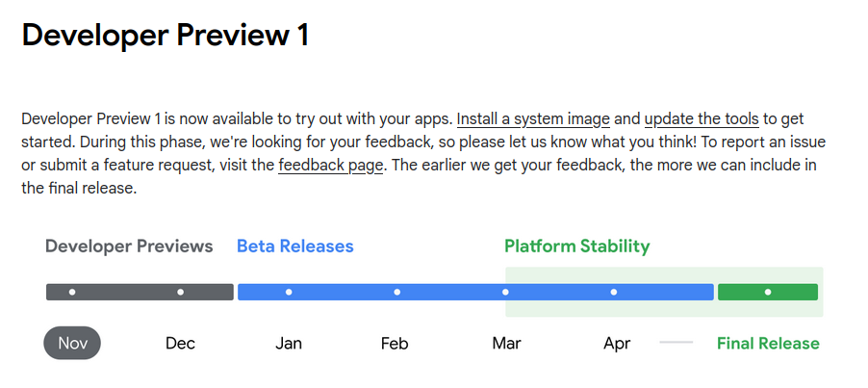
Task: Select the Apr month label
Action: [x=617, y=344]
